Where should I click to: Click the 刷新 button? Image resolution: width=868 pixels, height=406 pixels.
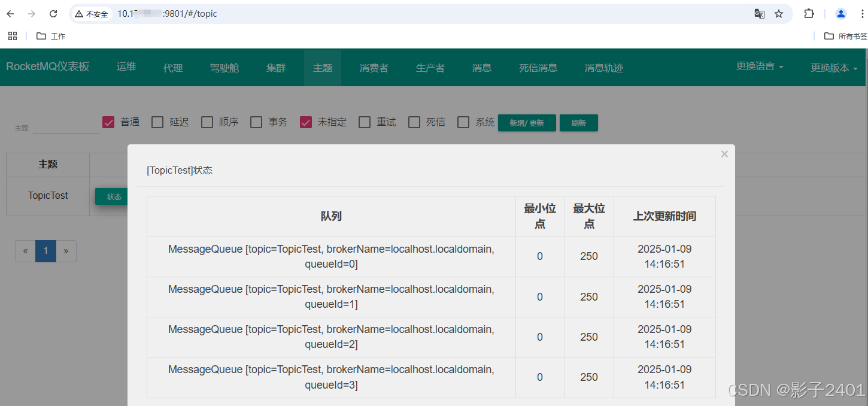[x=578, y=123]
